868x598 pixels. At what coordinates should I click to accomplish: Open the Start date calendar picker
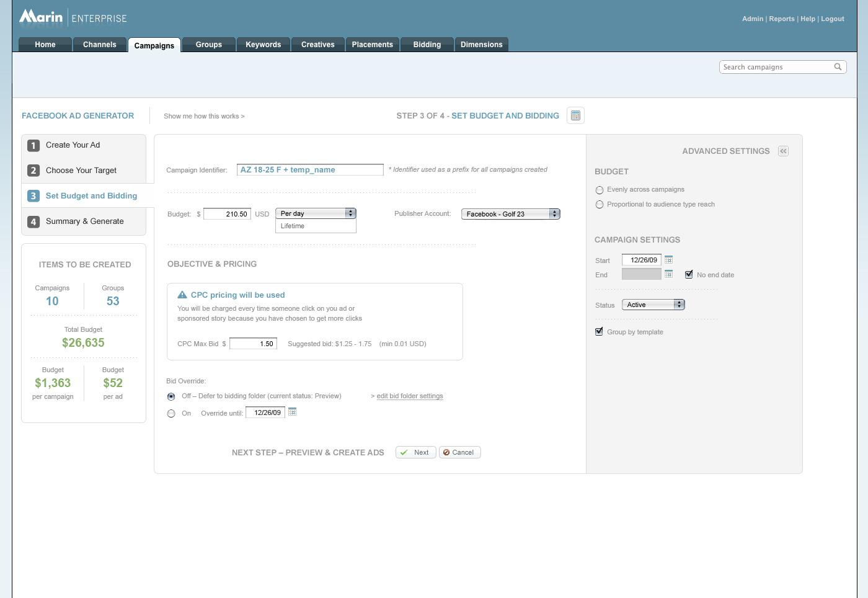click(x=668, y=260)
